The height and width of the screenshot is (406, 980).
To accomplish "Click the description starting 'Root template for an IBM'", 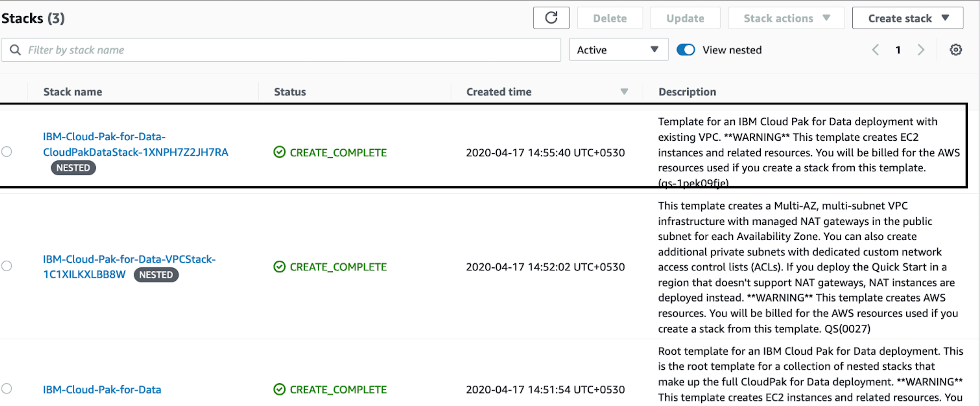I will [810, 374].
